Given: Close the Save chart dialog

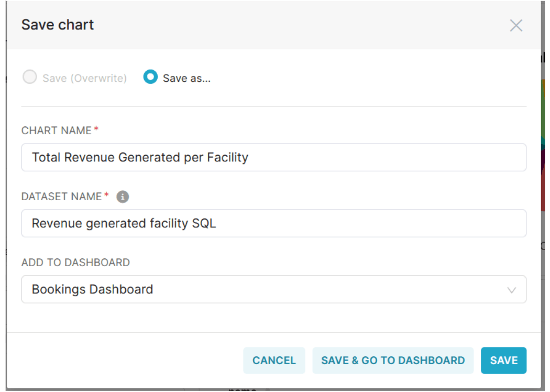Looking at the screenshot, I should coord(516,25).
